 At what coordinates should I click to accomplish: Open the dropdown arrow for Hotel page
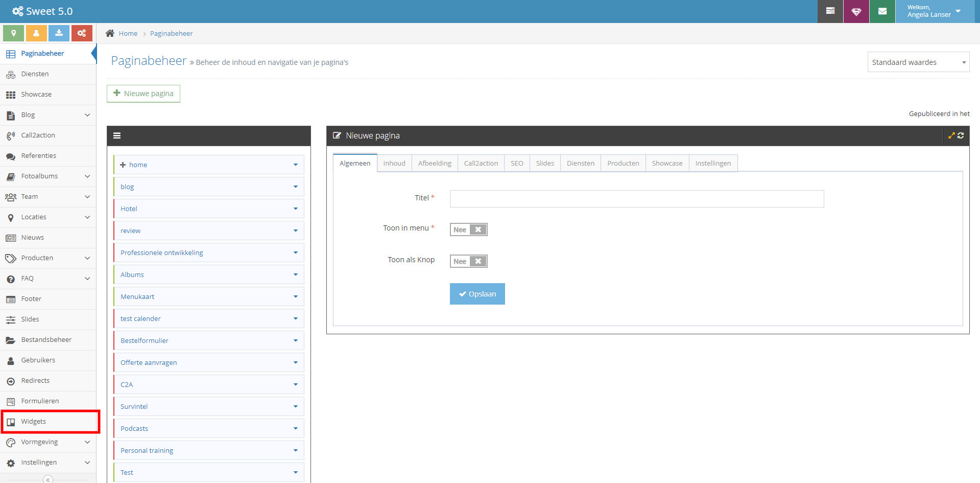point(295,209)
